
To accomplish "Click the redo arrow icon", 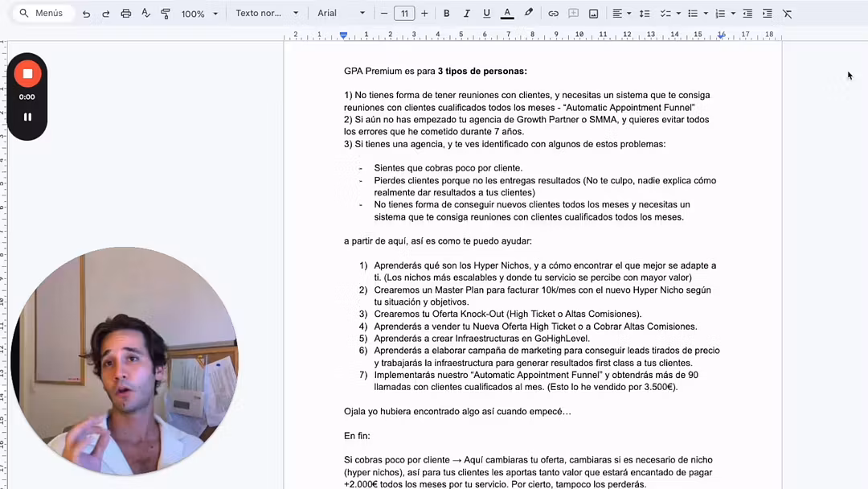I will [105, 14].
